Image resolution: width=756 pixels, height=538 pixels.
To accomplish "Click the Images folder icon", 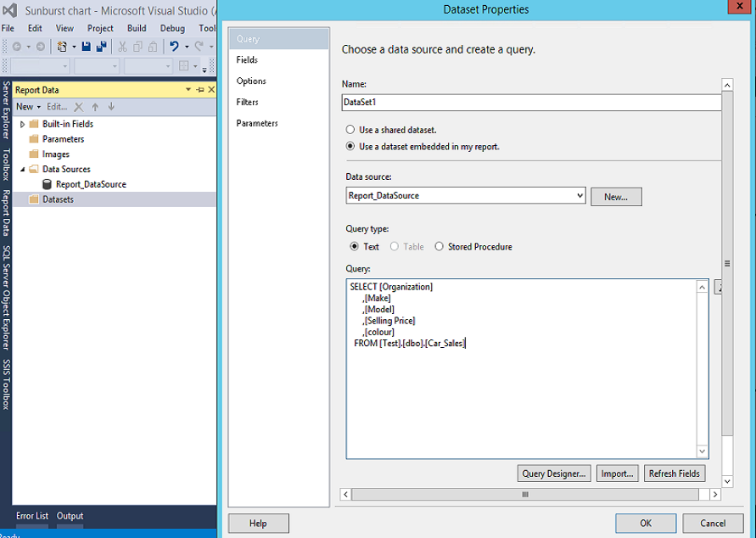I will point(34,154).
